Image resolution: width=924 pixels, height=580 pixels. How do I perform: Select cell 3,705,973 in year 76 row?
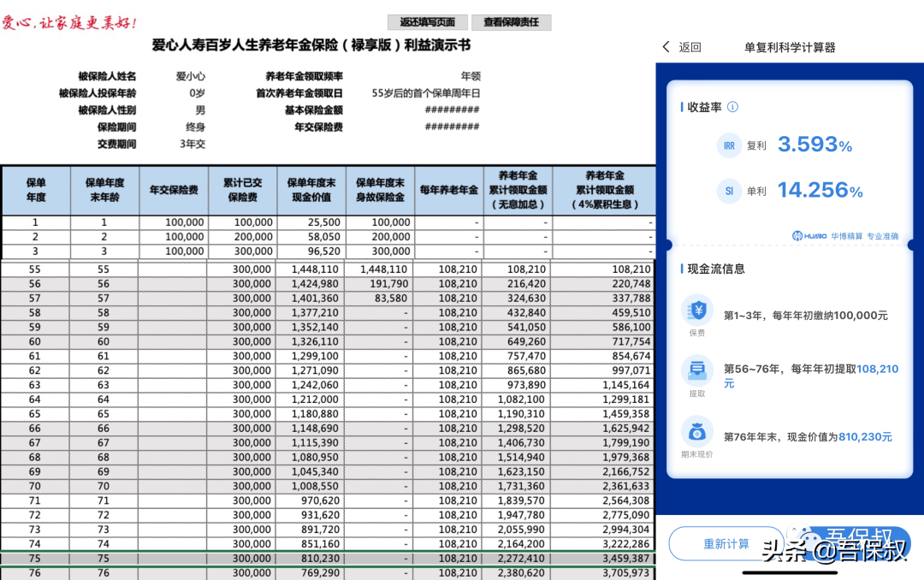pyautogui.click(x=602, y=573)
